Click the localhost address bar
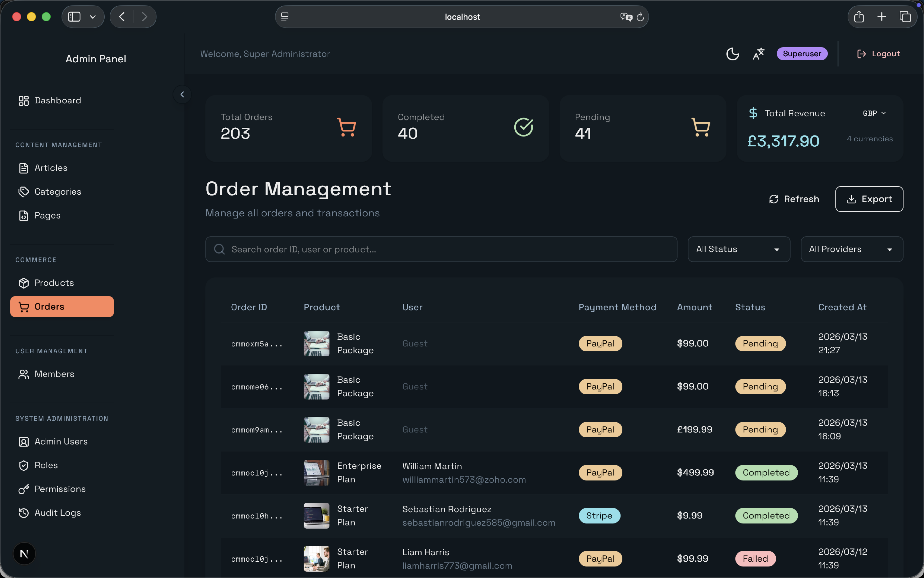 (x=462, y=17)
